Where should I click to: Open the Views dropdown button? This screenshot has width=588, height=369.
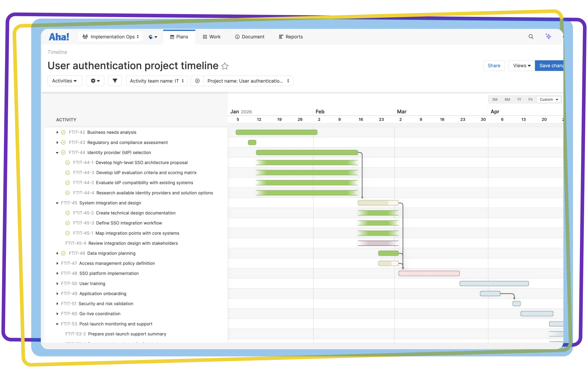pyautogui.click(x=521, y=65)
